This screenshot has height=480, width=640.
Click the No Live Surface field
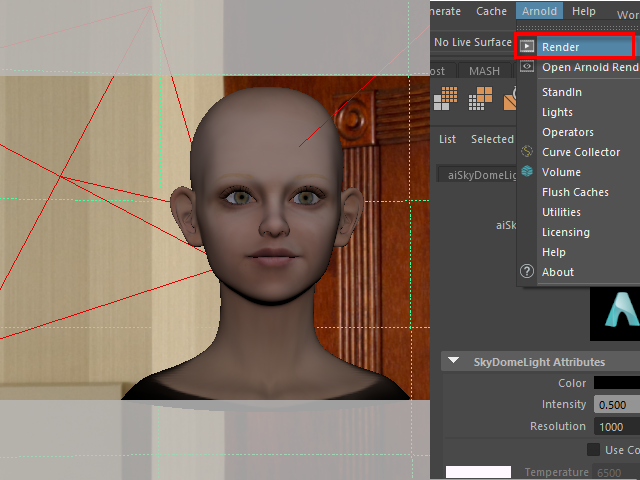click(x=472, y=42)
